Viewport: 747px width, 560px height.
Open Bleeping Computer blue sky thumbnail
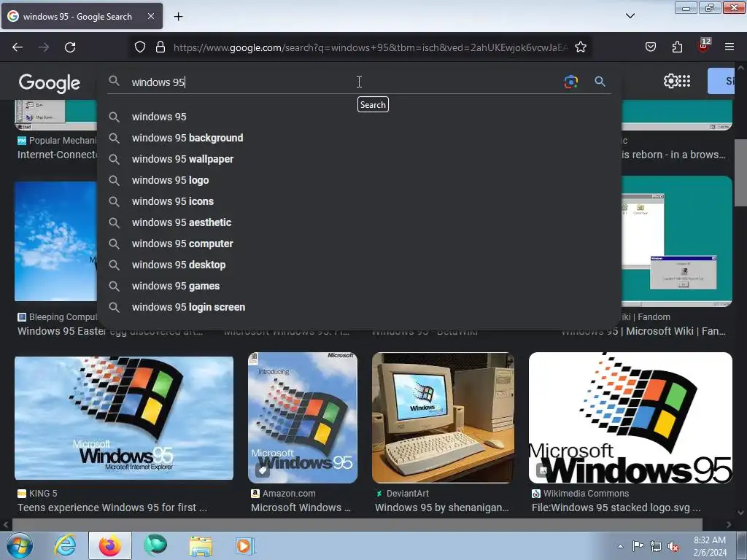pyautogui.click(x=55, y=241)
